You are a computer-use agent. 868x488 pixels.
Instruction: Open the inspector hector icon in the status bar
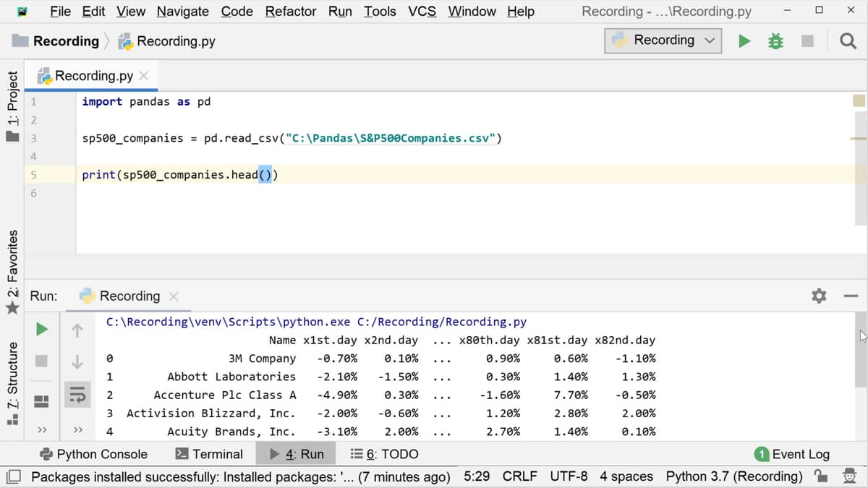849,476
